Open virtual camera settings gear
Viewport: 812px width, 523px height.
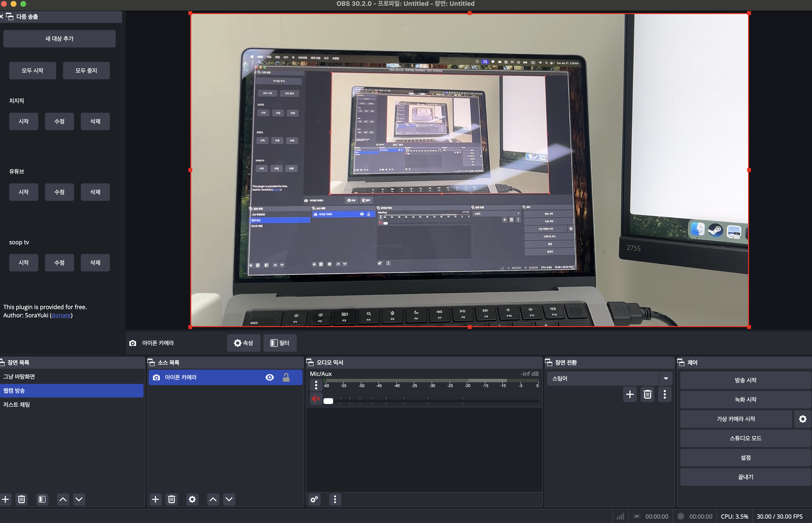point(803,419)
